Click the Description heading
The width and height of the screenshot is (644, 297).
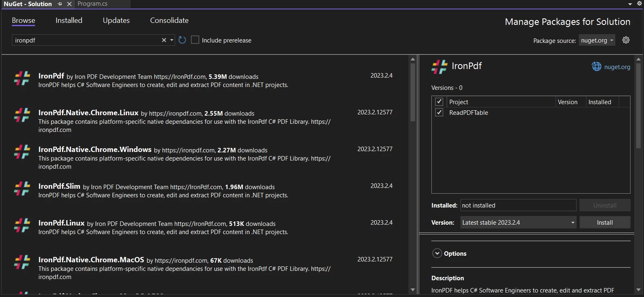coord(448,278)
